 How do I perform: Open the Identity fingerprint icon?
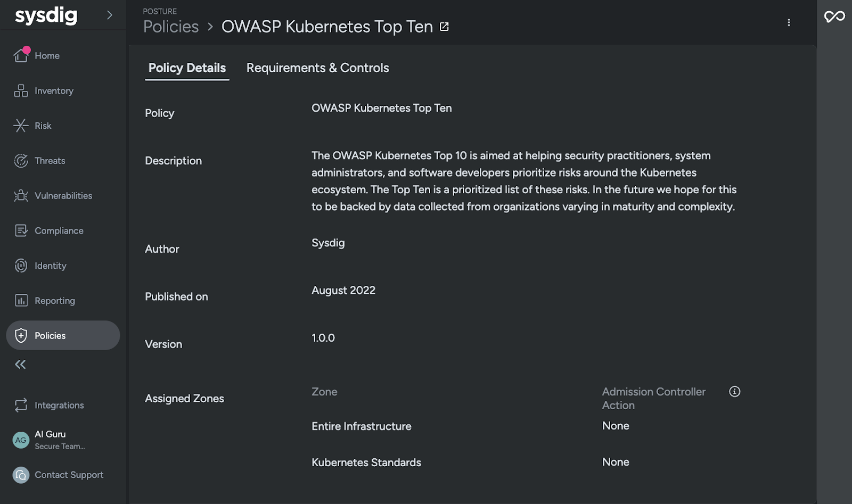pyautogui.click(x=21, y=266)
